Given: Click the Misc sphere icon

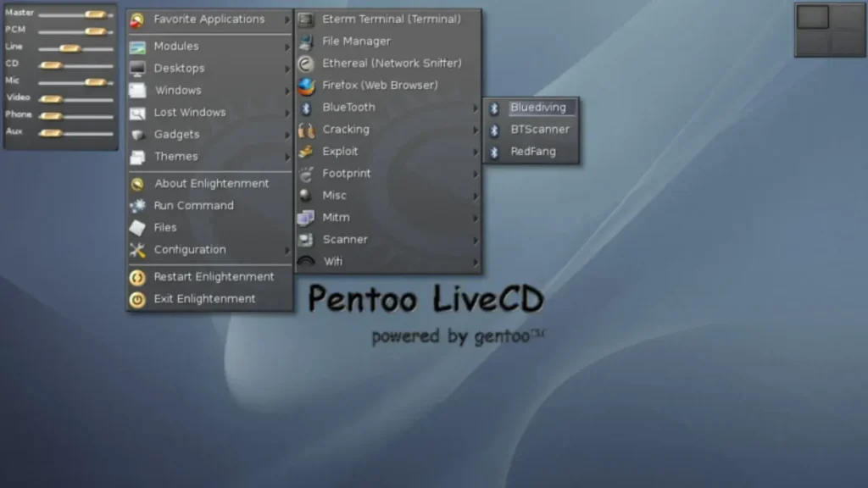Looking at the screenshot, I should (x=305, y=196).
